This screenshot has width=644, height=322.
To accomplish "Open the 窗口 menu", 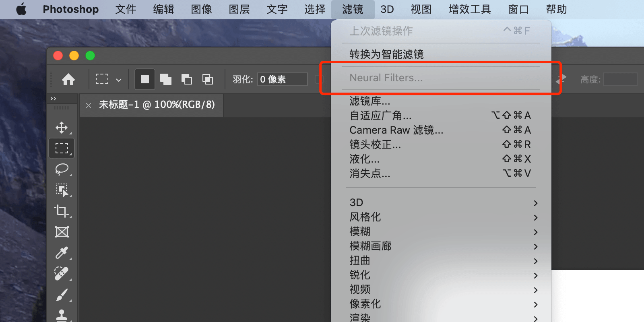I will point(519,9).
